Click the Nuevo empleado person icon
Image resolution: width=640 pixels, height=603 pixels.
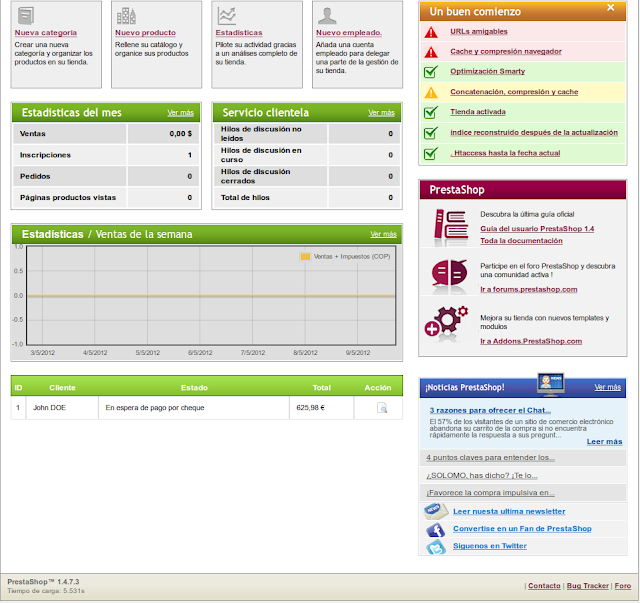click(x=327, y=16)
